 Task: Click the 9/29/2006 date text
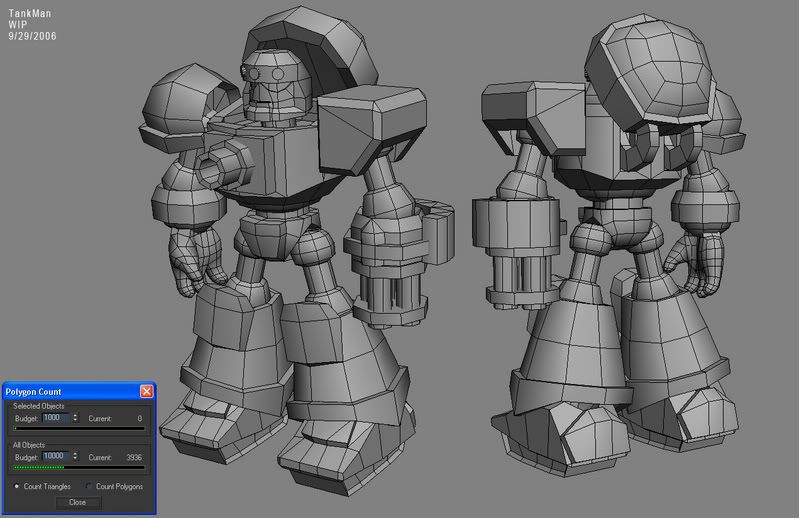pyautogui.click(x=32, y=36)
